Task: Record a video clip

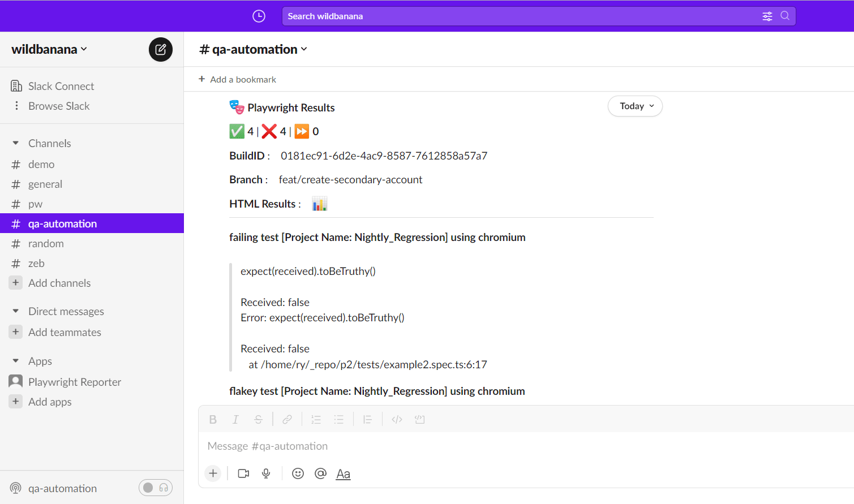Action: tap(243, 473)
